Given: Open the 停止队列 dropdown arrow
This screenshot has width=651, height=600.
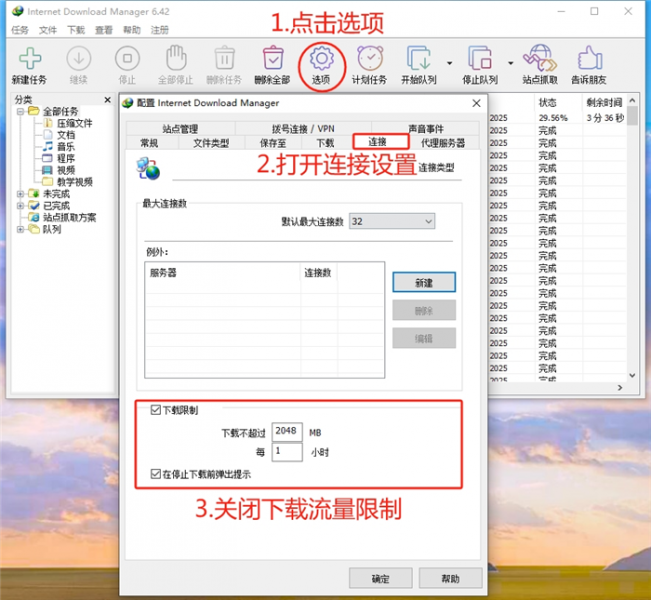Looking at the screenshot, I should (511, 63).
